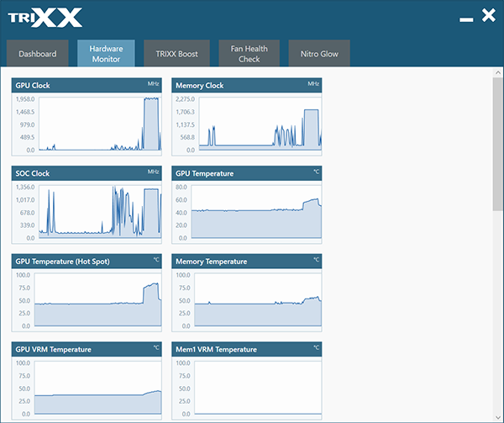This screenshot has width=504, height=423.
Task: Click the Memory Clock graph
Action: click(x=259, y=124)
